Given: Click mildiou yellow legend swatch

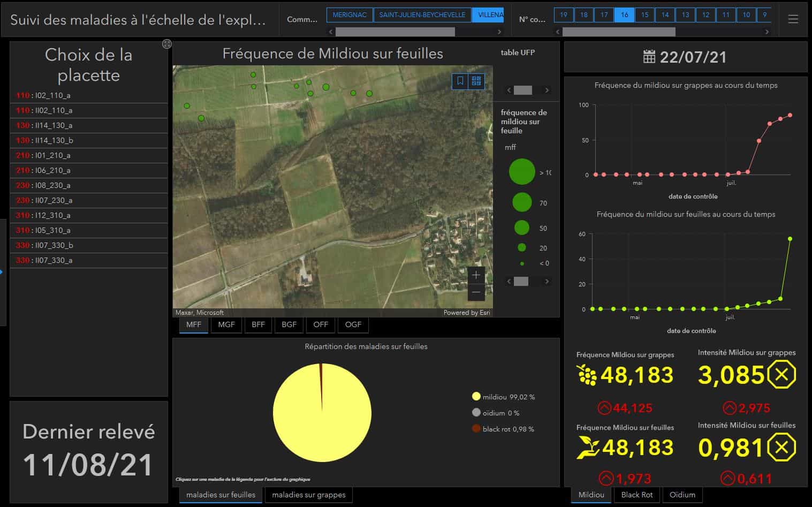Looking at the screenshot, I should coord(476,397).
